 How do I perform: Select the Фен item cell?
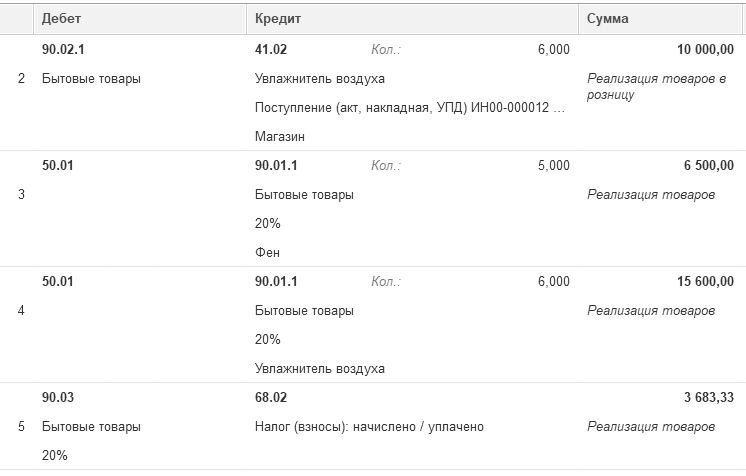click(267, 253)
